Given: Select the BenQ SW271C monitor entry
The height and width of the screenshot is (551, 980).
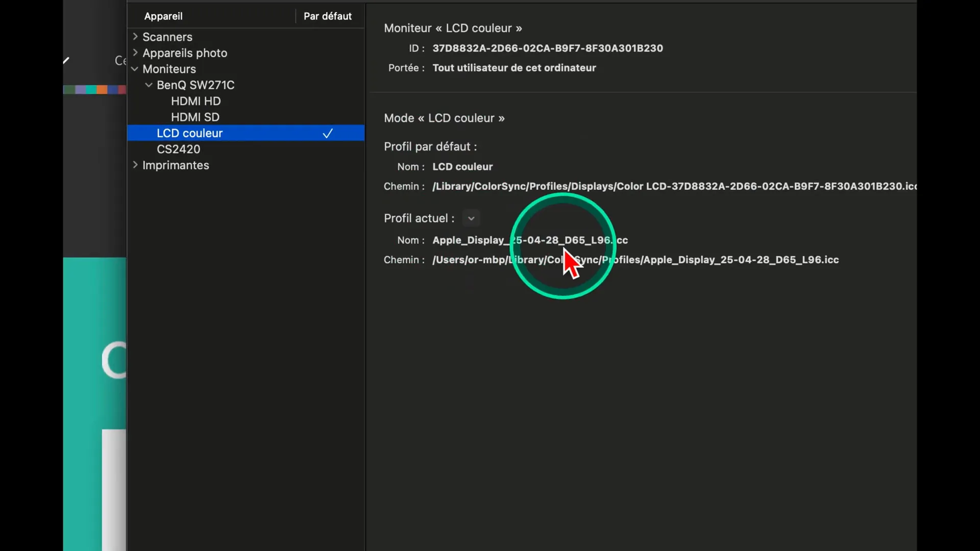Looking at the screenshot, I should coord(195,85).
